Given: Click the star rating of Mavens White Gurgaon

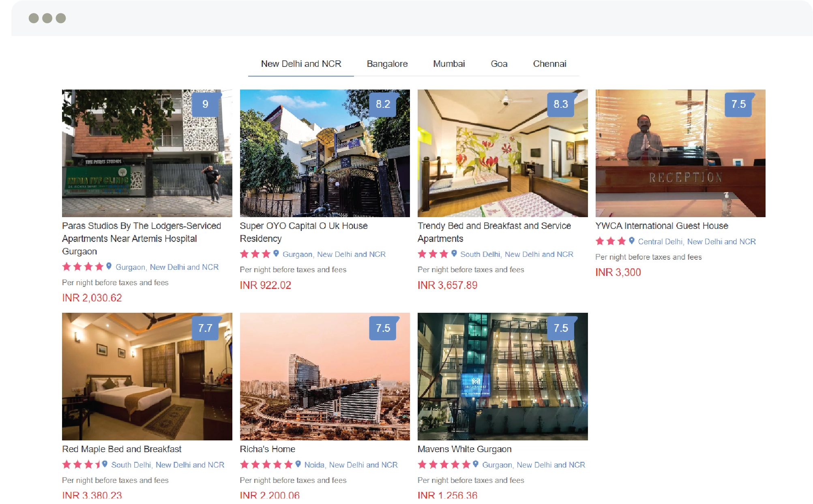Looking at the screenshot, I should pos(444,464).
